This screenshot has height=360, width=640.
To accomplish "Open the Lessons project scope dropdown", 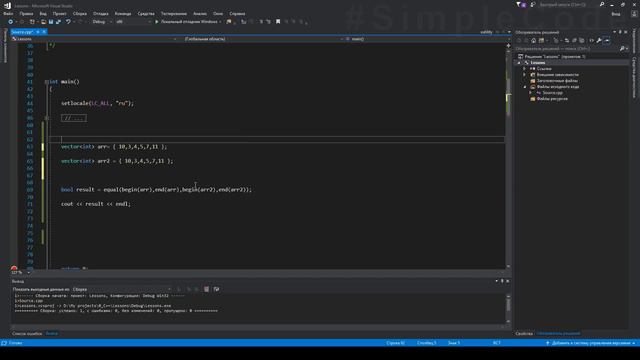I will pos(95,39).
